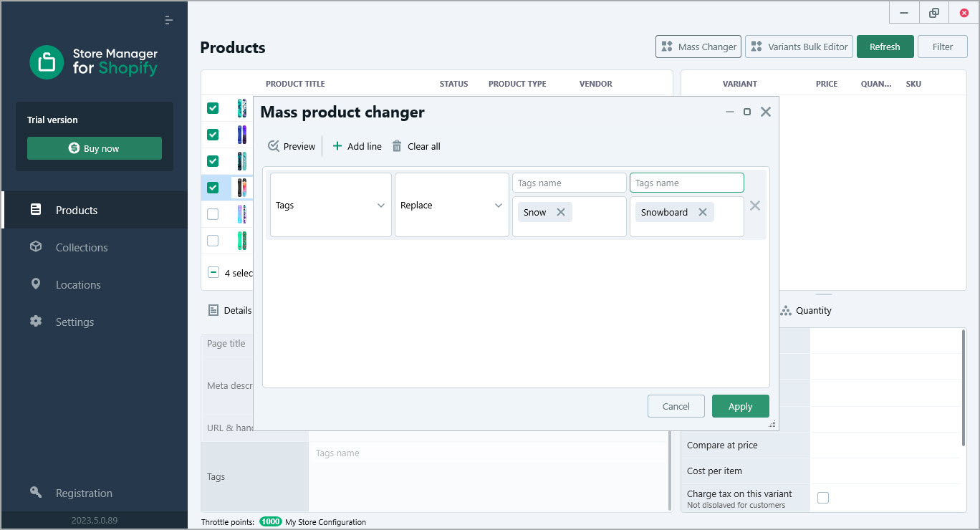The width and height of the screenshot is (980, 530).
Task: Click the Buy now button
Action: pos(95,148)
